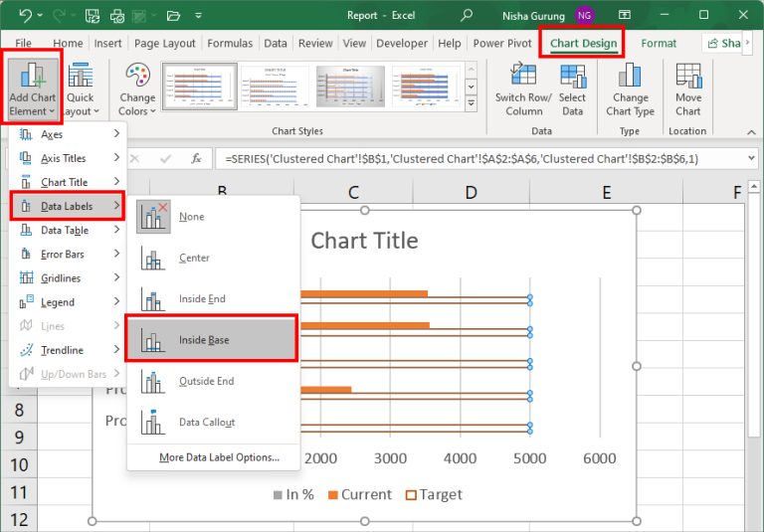Open the Formulas tab
764x532 pixels.
tap(230, 44)
